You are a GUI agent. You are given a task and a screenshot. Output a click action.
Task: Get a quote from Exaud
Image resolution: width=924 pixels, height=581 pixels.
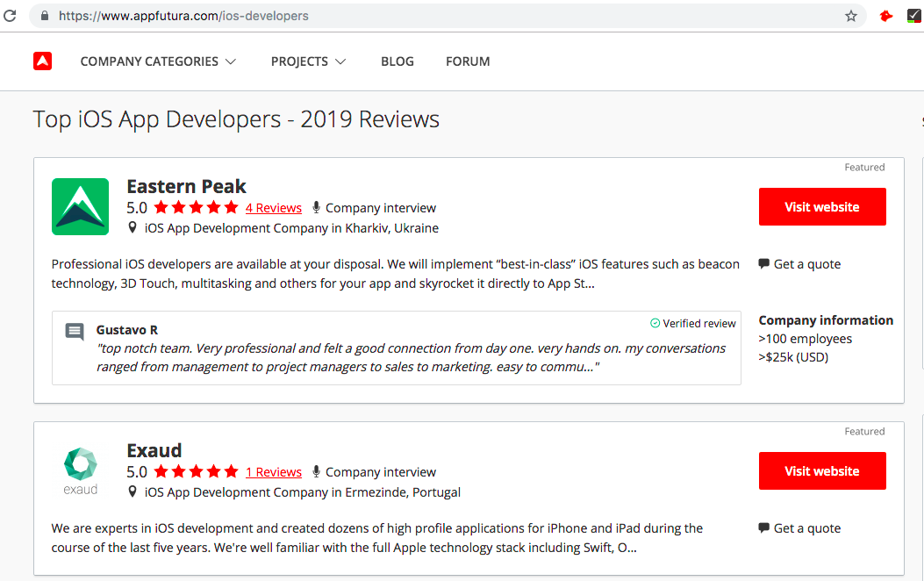click(x=799, y=528)
